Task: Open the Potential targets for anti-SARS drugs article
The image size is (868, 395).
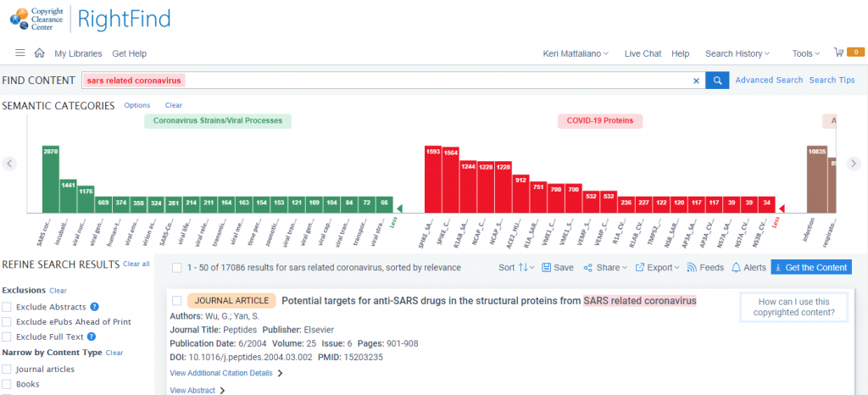Action: (489, 301)
